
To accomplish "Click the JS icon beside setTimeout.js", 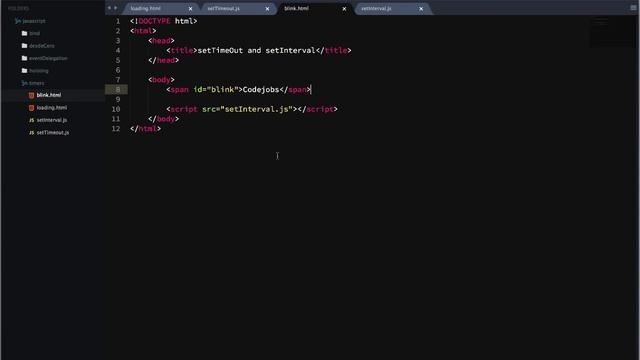I will (x=31, y=133).
